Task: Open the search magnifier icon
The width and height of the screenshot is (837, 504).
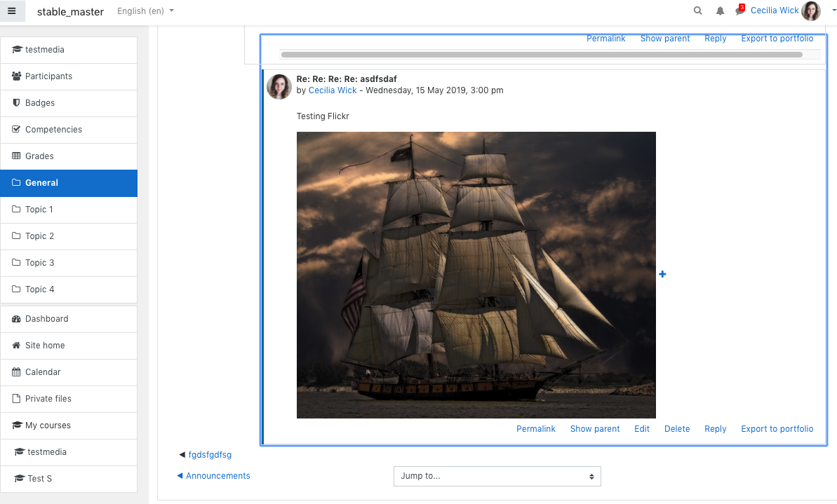Action: (x=697, y=11)
